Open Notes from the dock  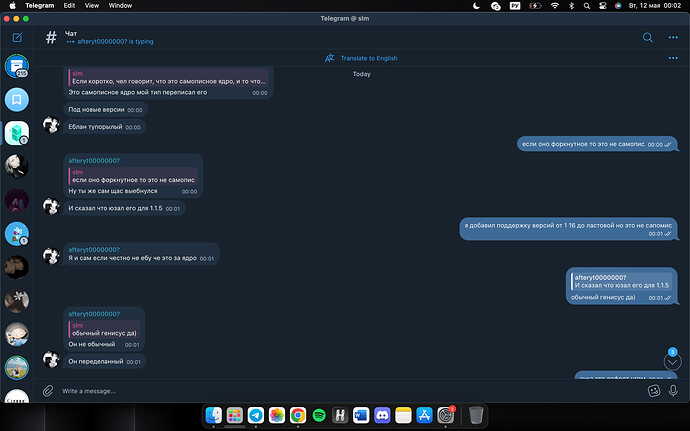pos(403,415)
